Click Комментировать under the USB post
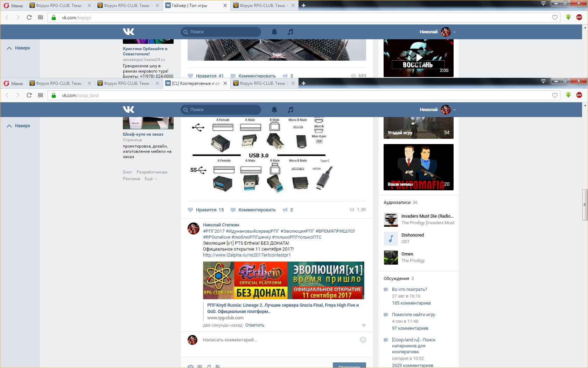Image resolution: width=588 pixels, height=368 pixels. pos(253,210)
